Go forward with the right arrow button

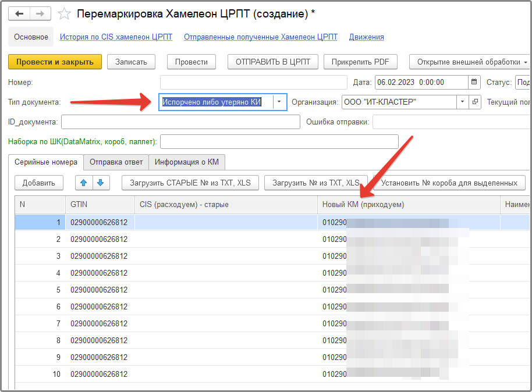pos(40,14)
